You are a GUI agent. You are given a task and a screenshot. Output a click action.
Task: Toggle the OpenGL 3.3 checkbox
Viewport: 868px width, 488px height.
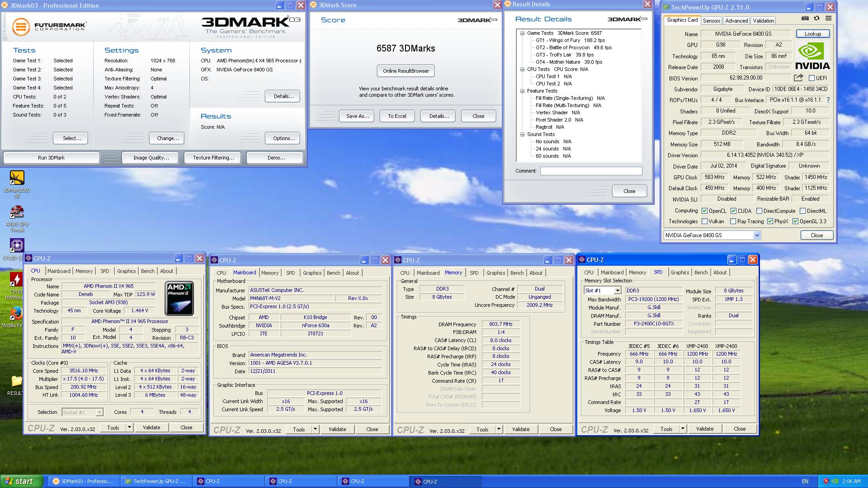(x=795, y=221)
